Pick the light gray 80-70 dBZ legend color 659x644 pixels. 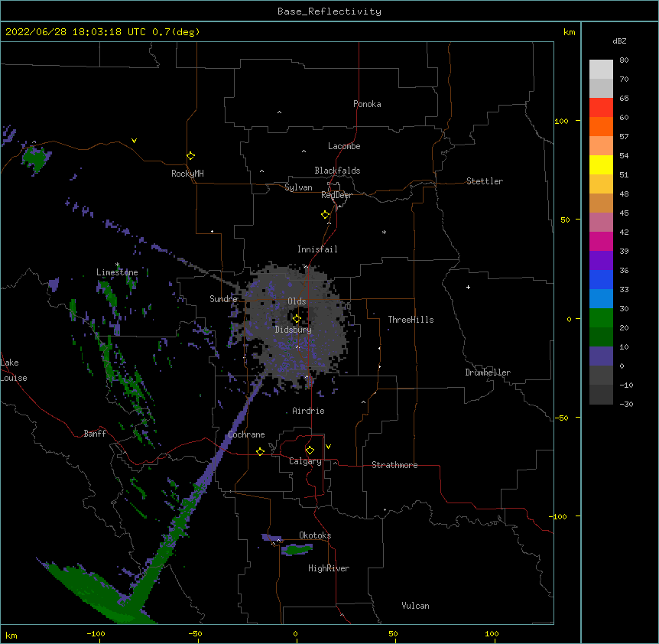pyautogui.click(x=601, y=70)
